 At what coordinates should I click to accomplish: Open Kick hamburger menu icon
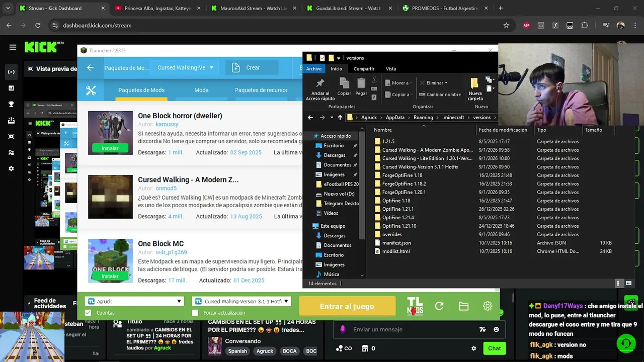13,47
